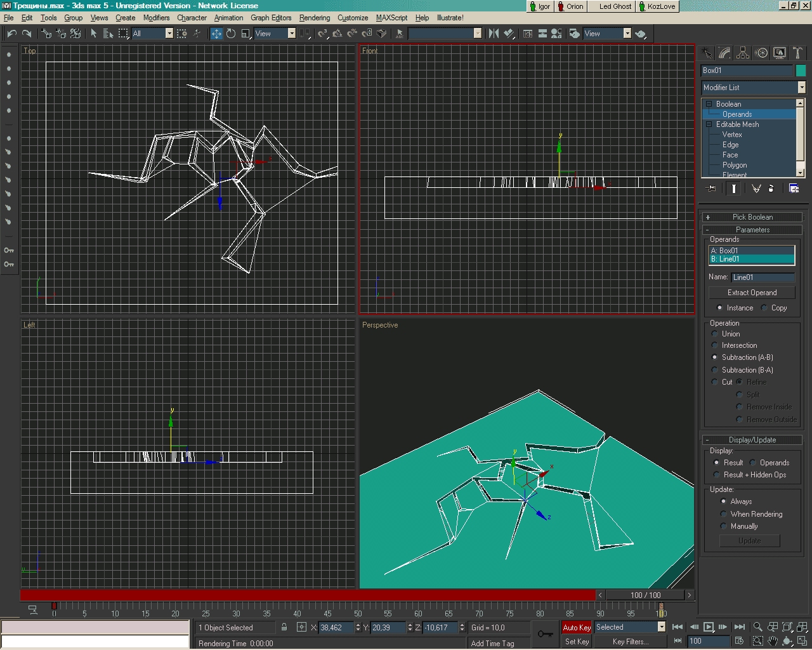Viewport: 812px width, 650px height.
Task: Select When Rendering update option
Action: pyautogui.click(x=723, y=514)
